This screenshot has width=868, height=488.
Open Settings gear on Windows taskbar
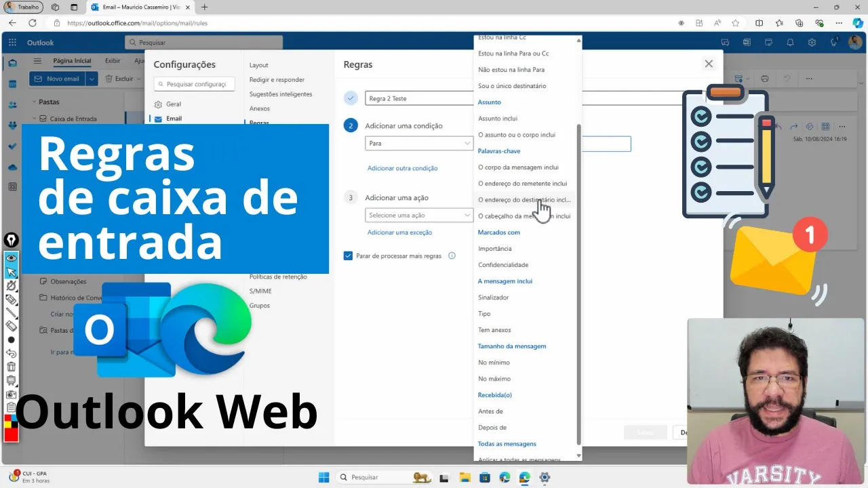(545, 477)
